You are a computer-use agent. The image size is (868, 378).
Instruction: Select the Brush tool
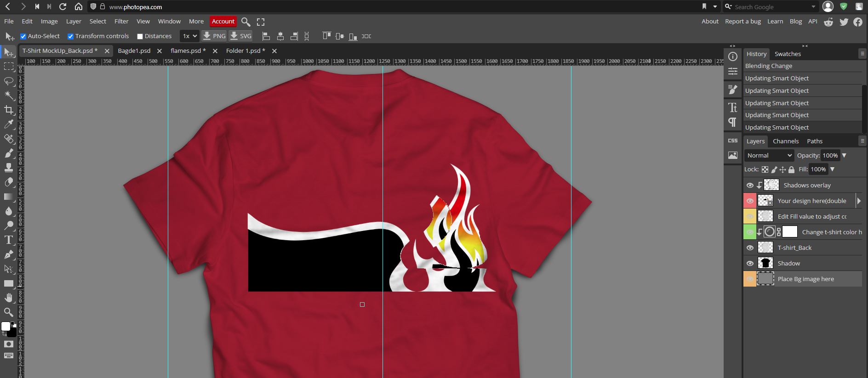tap(9, 153)
